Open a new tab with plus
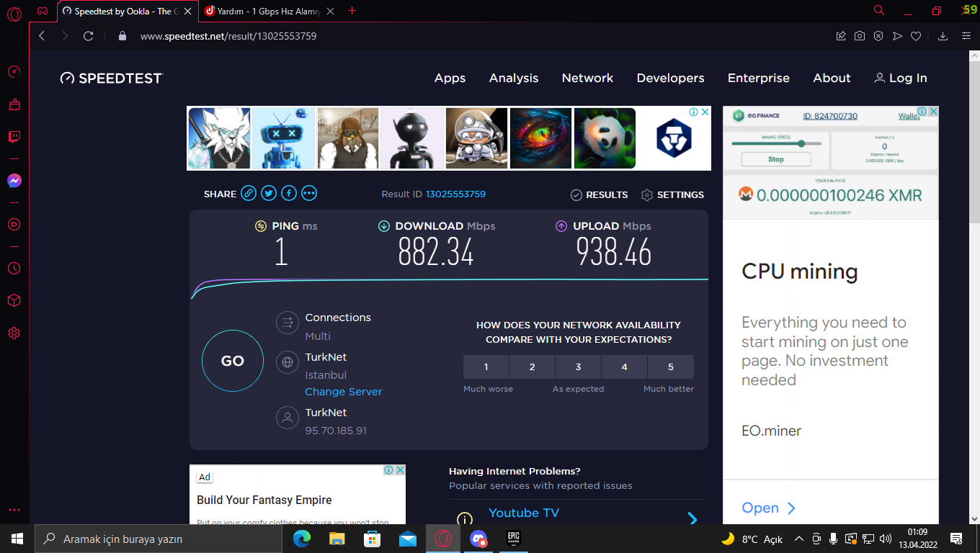This screenshot has width=980, height=553. 352,11
